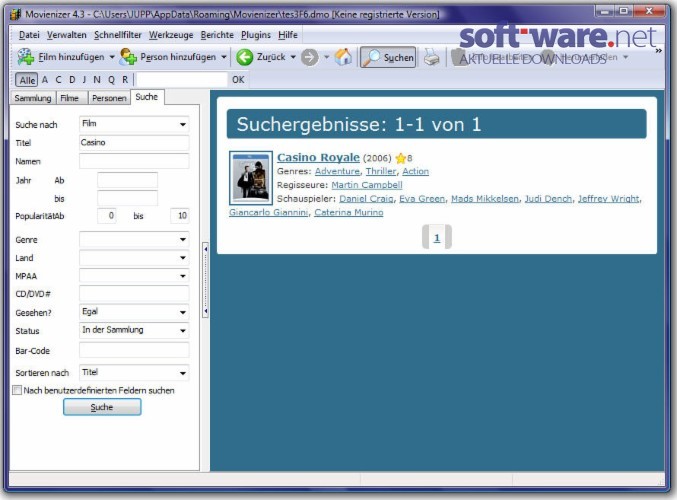Filter by letter R
The image size is (677, 500).
(x=125, y=80)
